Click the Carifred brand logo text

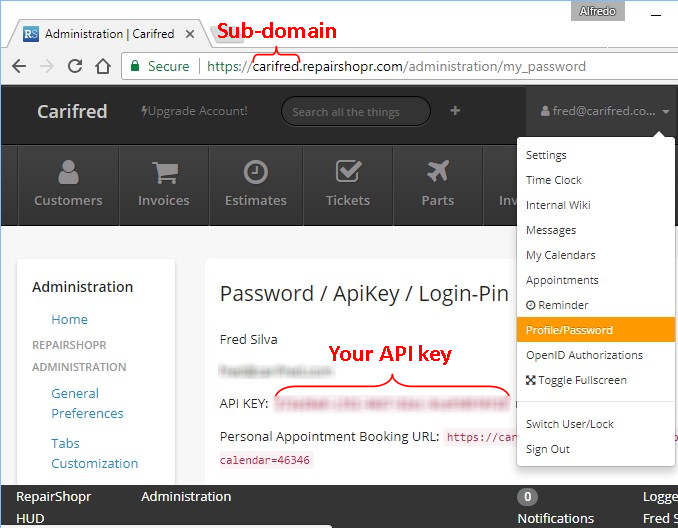point(72,112)
